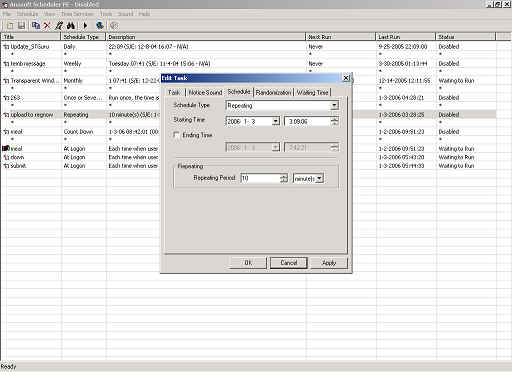Switch to the Randomization tab
This screenshot has height=372, width=512.
point(273,93)
